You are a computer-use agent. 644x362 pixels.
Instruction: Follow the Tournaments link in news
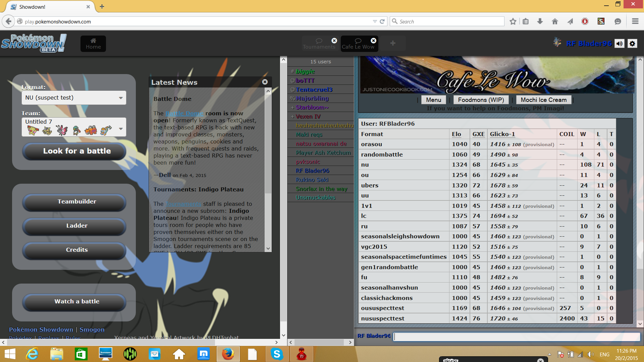pos(183,204)
